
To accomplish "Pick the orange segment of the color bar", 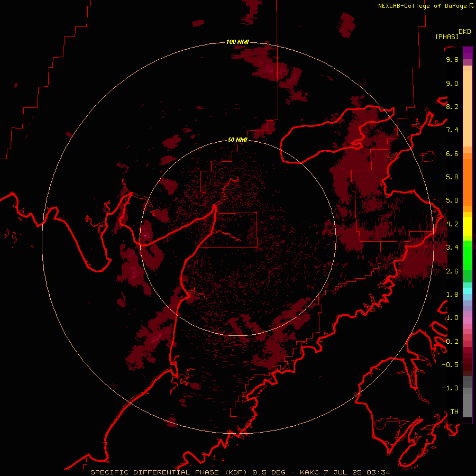I will click(x=467, y=182).
